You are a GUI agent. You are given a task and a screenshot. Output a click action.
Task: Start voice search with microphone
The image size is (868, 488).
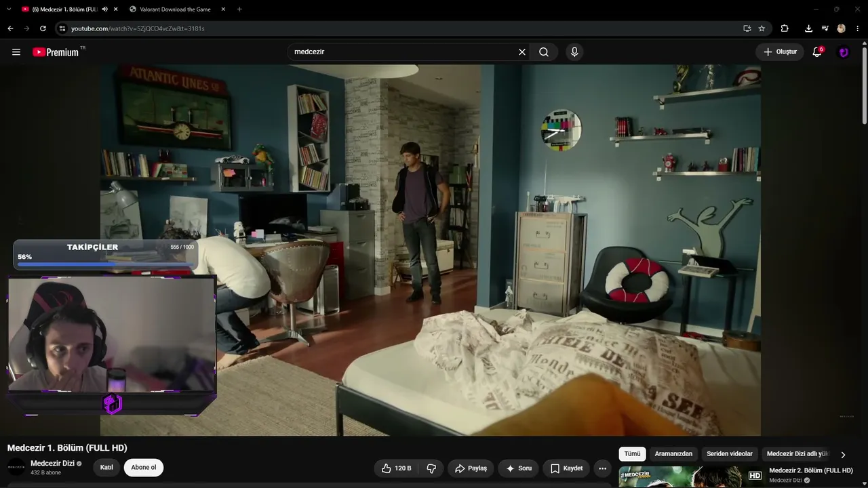[x=574, y=52]
